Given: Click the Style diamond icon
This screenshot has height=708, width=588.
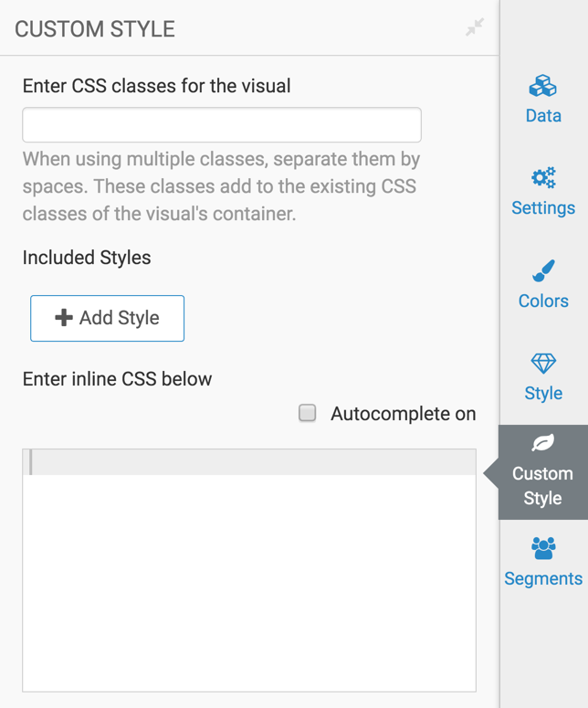Looking at the screenshot, I should pos(543,364).
